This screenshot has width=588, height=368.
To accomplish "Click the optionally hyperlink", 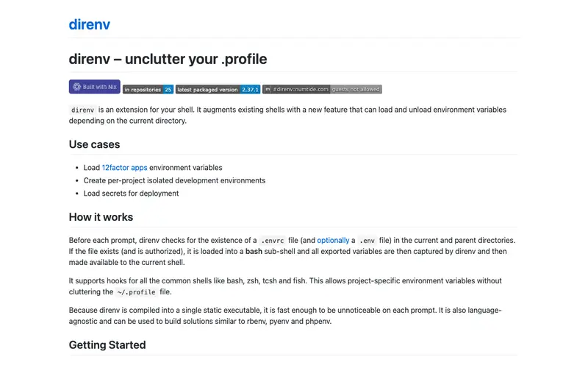I will coord(333,241).
